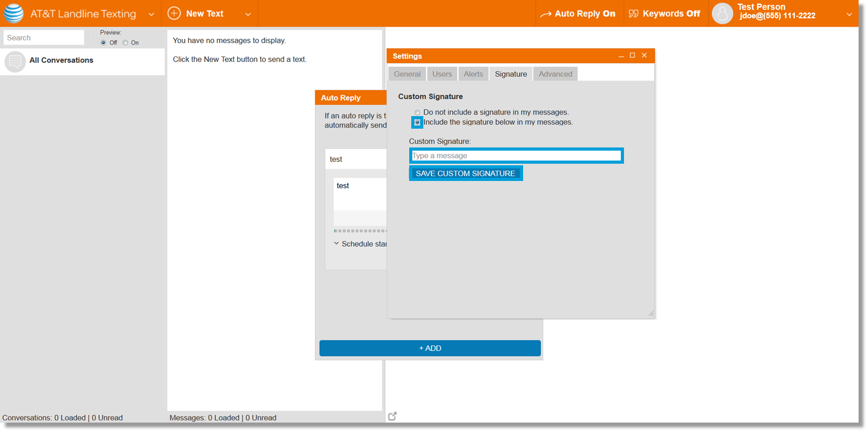Select 'Do not include a signature' radio
The image size is (868, 432).
coord(418,112)
